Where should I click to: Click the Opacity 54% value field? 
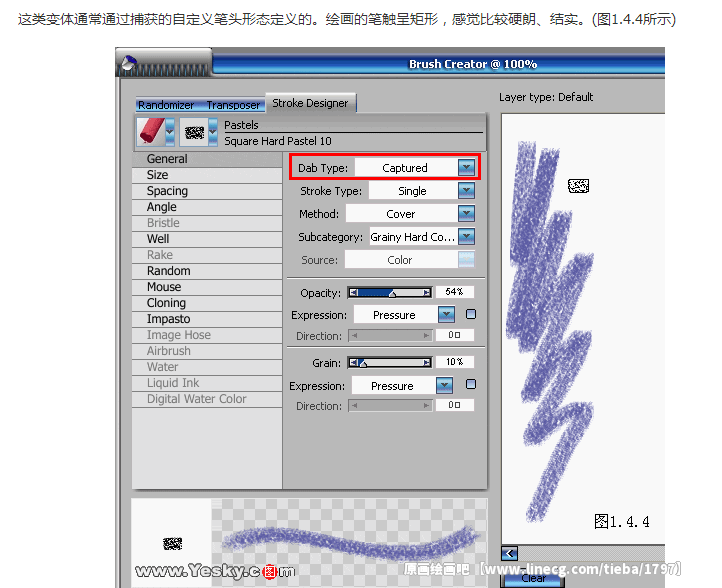454,292
